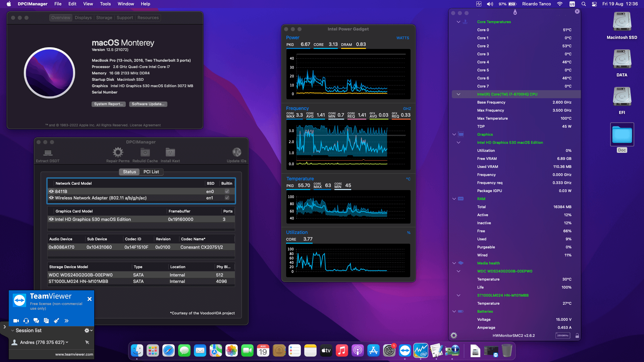Adjust the 2500MHz frequency control
The image size is (644, 362).
click(x=562, y=335)
